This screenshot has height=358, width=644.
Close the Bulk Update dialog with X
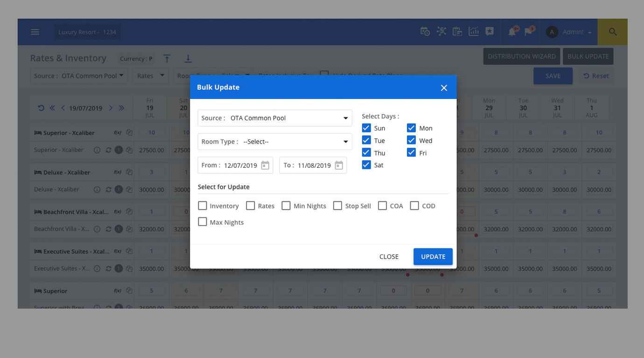[x=444, y=88]
